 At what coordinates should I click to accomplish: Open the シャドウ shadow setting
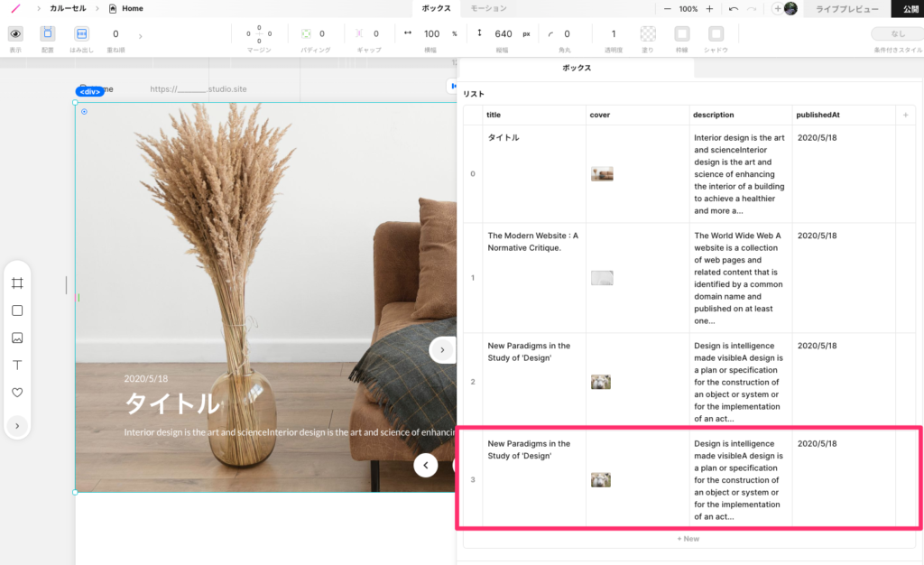(716, 33)
